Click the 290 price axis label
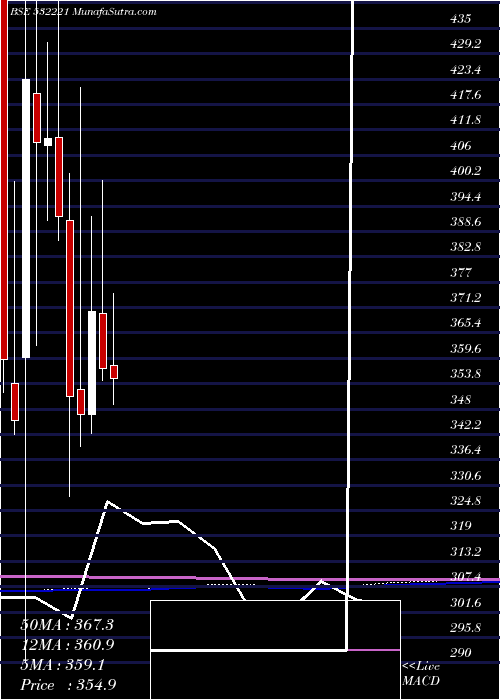 coord(461,652)
